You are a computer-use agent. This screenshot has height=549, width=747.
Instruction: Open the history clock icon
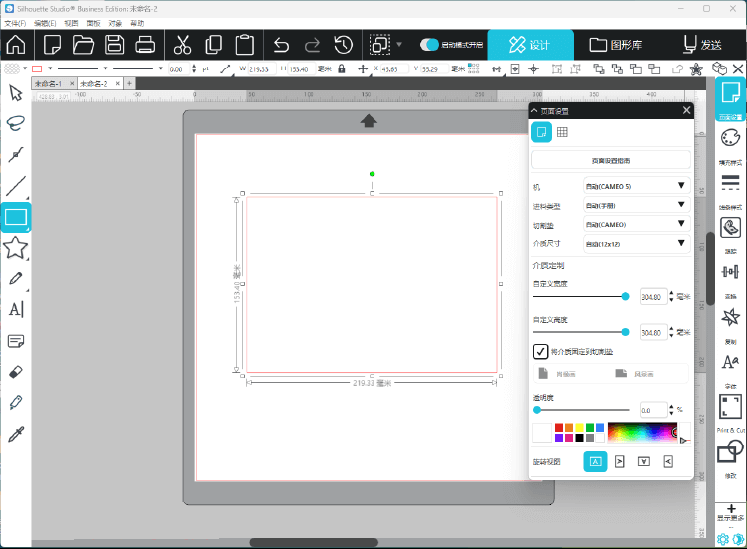point(343,45)
